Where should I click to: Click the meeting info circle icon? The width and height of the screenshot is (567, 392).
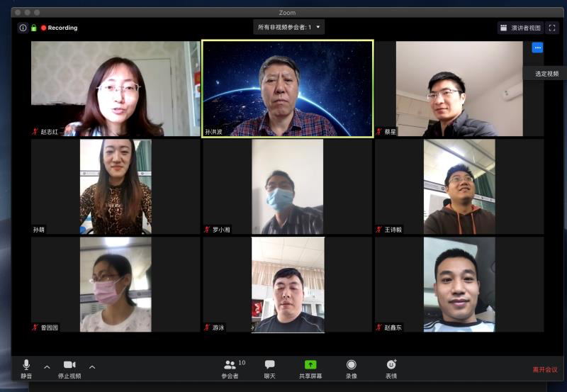[23, 28]
